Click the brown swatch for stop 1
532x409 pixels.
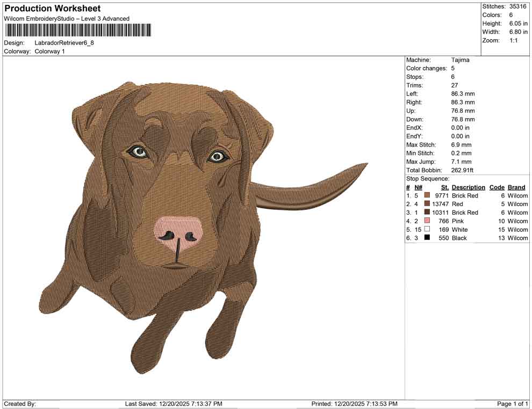427,196
